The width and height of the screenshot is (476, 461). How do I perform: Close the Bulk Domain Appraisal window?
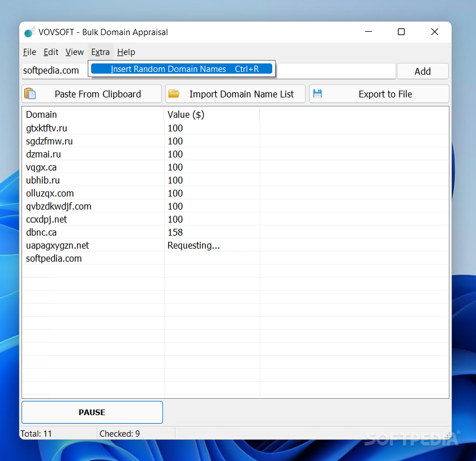tap(435, 32)
